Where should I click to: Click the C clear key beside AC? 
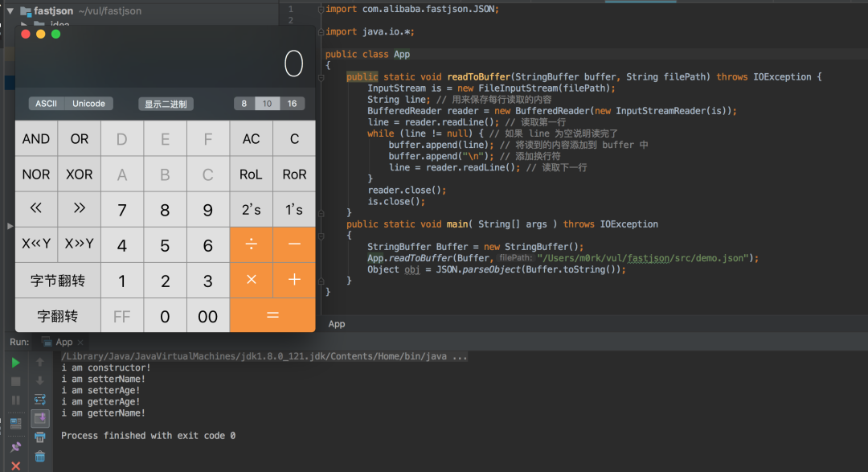pyautogui.click(x=294, y=138)
